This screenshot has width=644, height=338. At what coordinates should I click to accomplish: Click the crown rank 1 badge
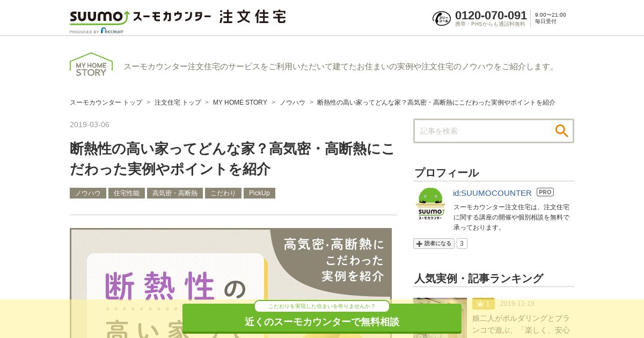point(484,304)
